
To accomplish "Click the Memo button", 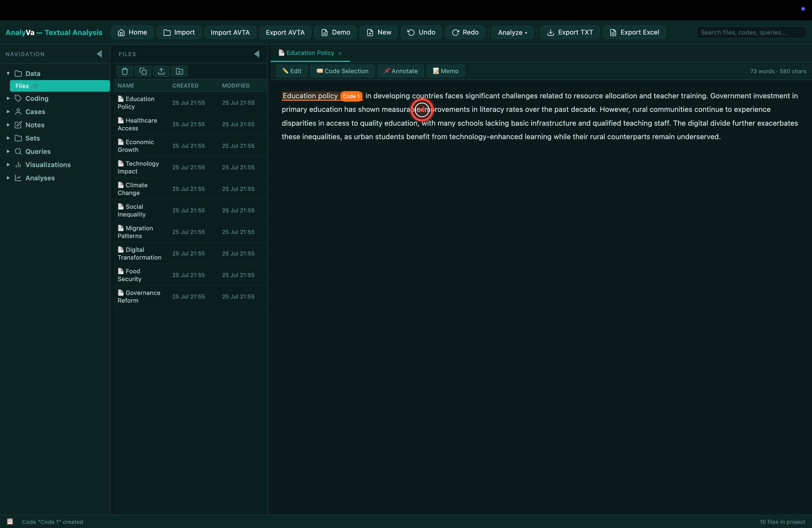I will pyautogui.click(x=445, y=71).
